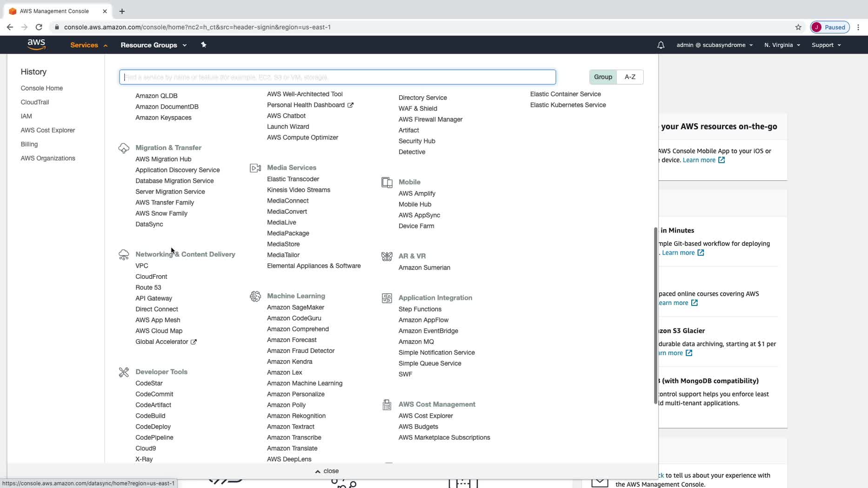Click the AWS logo home icon

point(36,45)
